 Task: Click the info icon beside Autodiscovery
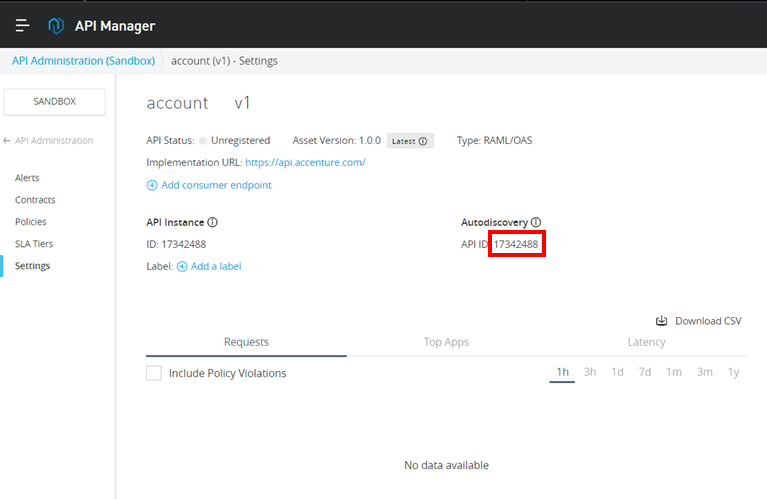pos(536,222)
